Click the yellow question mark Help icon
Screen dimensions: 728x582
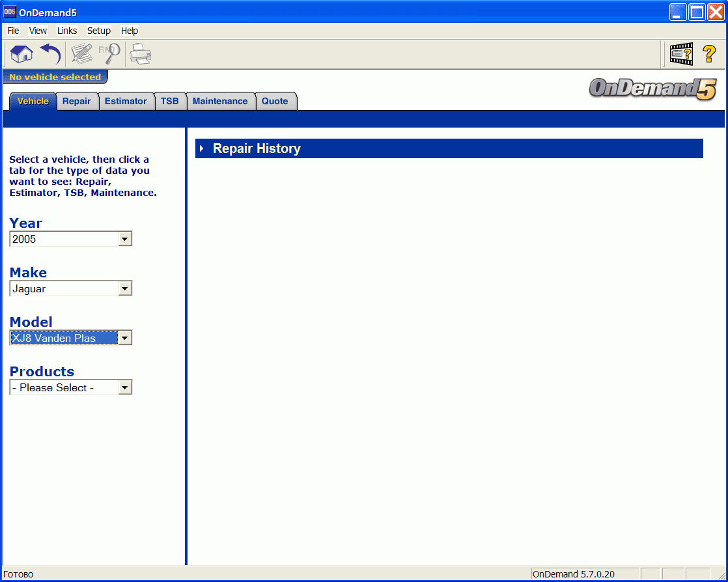(x=709, y=54)
